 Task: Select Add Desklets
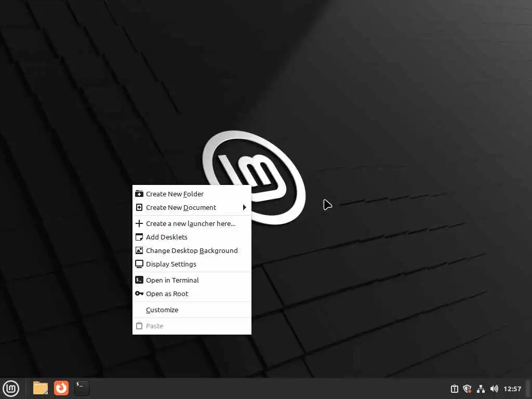click(x=192, y=237)
